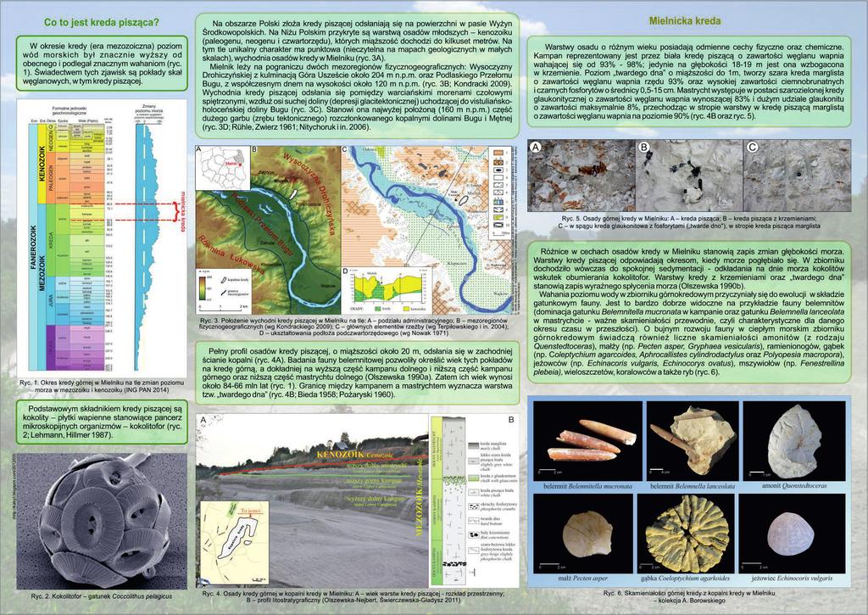868x615 pixels.
Task: Click the "Równina Łukowska" label on map B
Action: (231, 256)
